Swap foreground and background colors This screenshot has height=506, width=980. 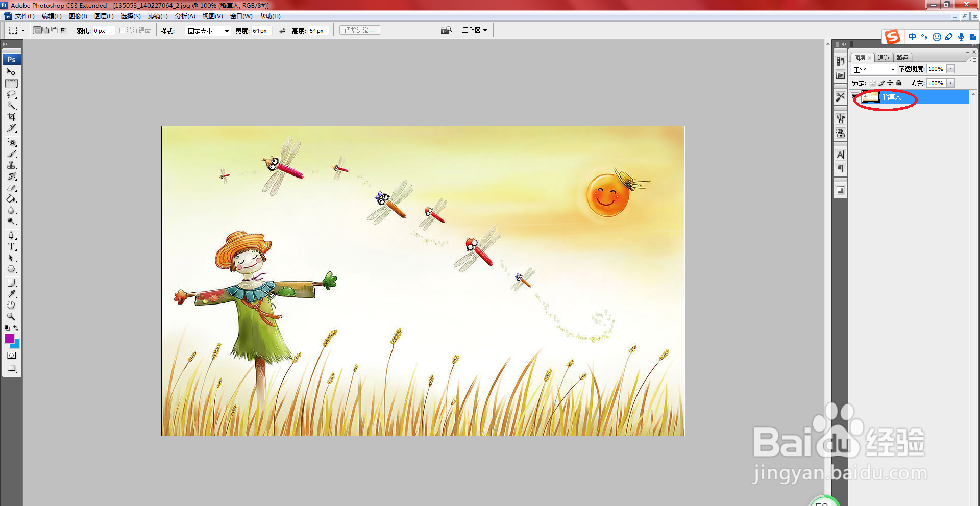pos(16,328)
